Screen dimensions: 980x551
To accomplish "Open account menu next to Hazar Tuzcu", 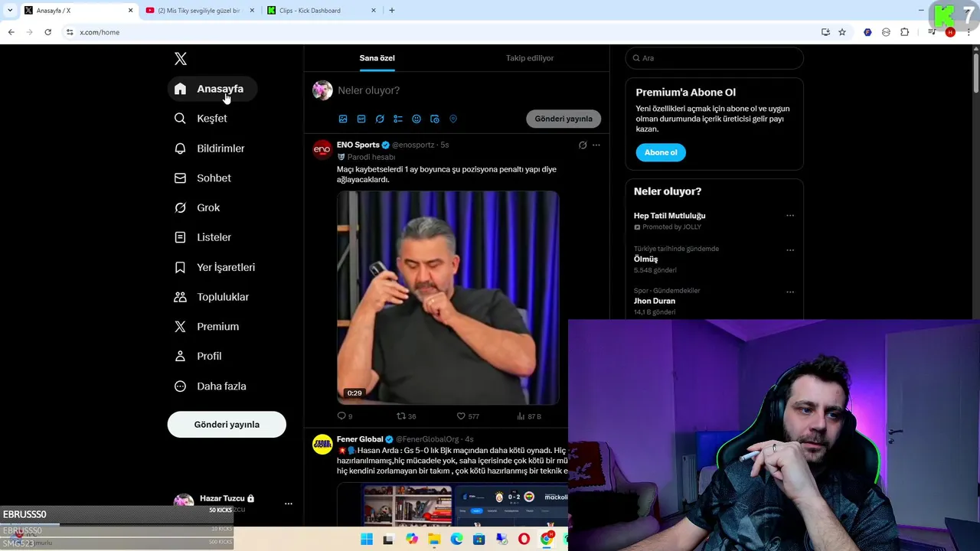I will click(x=289, y=504).
